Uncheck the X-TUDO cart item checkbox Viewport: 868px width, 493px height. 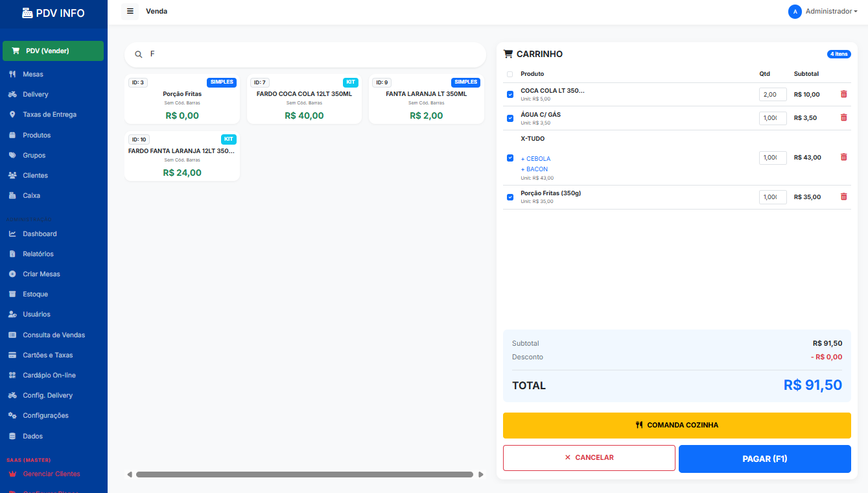[510, 158]
